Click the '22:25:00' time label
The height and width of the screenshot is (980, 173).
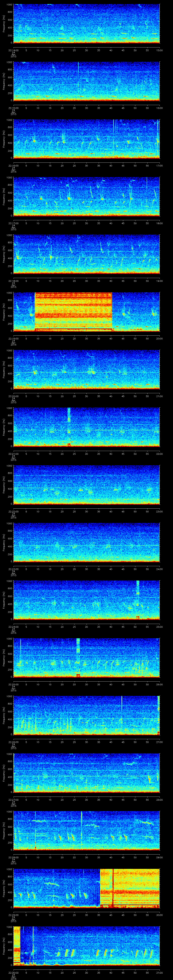tap(13, 684)
